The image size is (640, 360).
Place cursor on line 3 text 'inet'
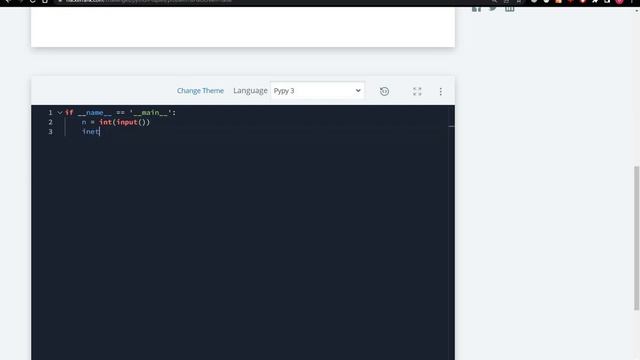(91, 131)
